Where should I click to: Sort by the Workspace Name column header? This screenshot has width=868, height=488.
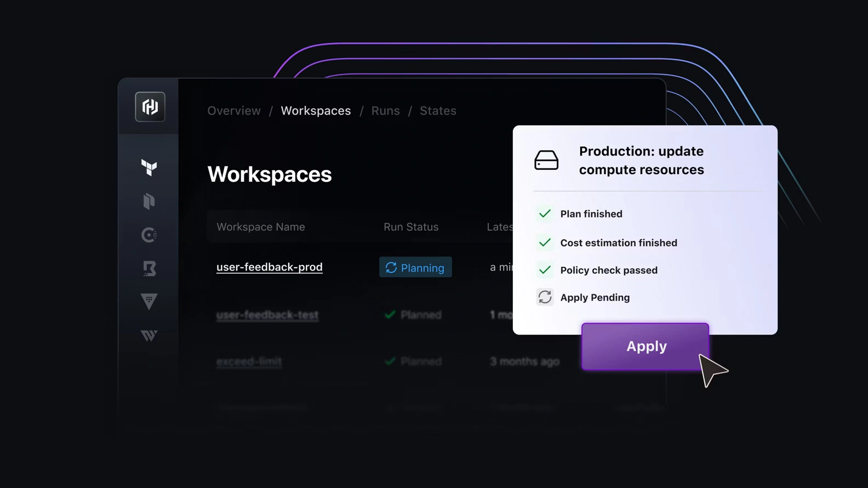pos(260,227)
